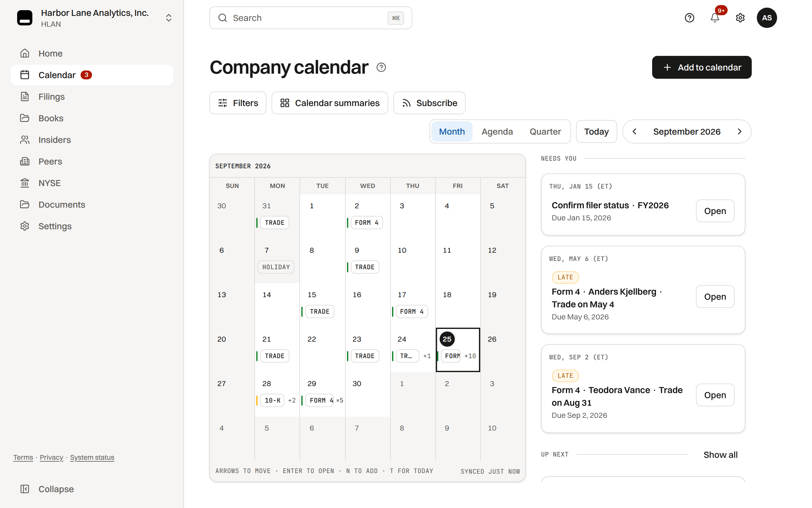The image size is (812, 508).
Task: Open the NYSE bank icon
Action: (x=25, y=183)
